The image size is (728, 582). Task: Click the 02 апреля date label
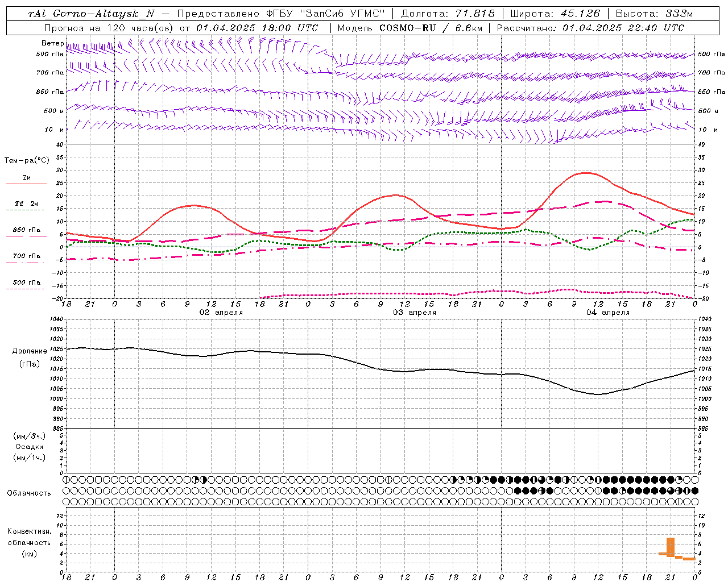coord(221,313)
